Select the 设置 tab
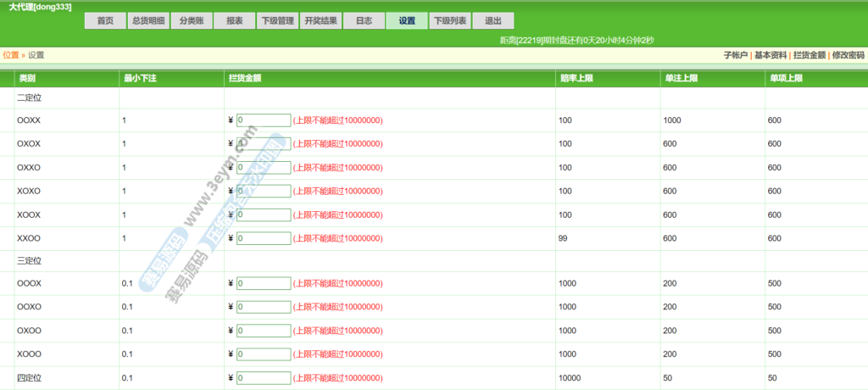 (x=406, y=21)
